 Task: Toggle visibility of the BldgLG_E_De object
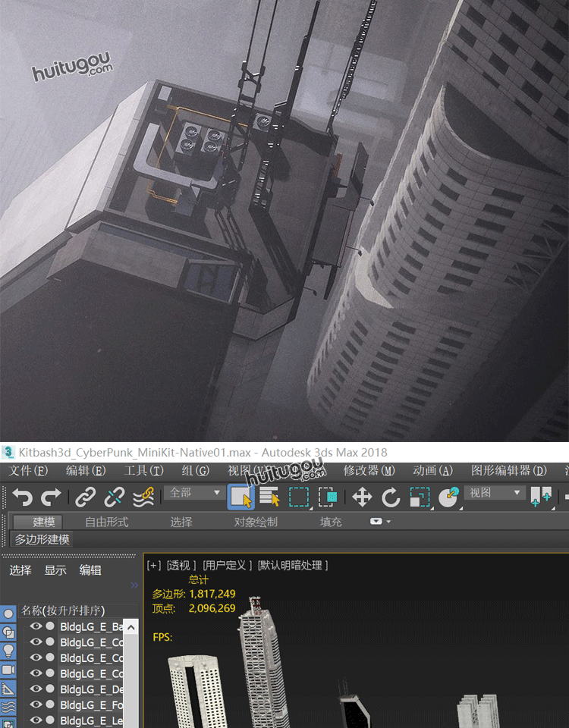pos(36,689)
